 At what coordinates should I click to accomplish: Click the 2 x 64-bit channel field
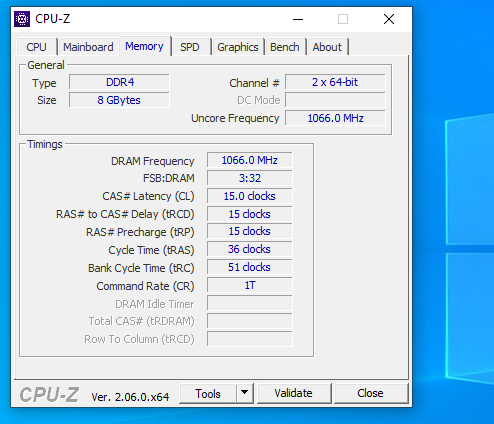pos(335,82)
